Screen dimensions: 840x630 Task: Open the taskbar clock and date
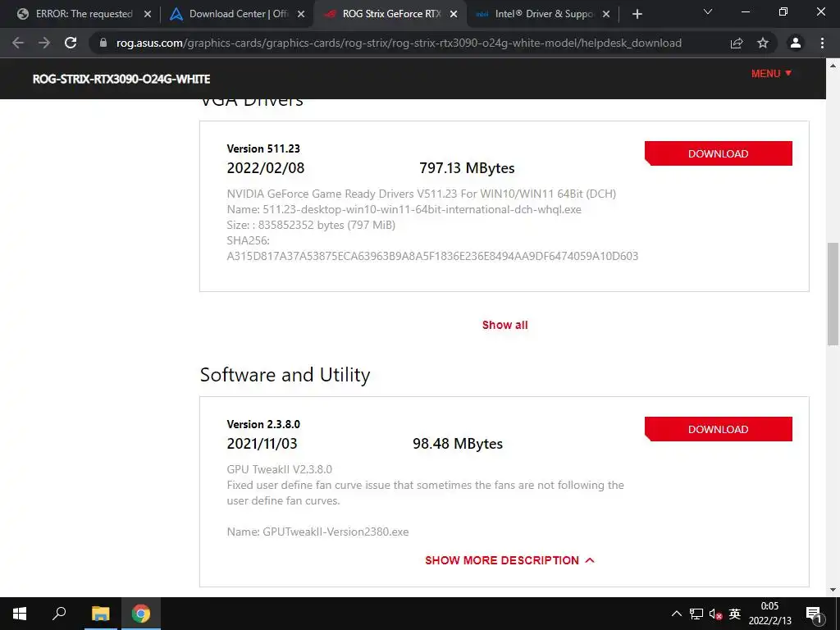click(x=769, y=614)
